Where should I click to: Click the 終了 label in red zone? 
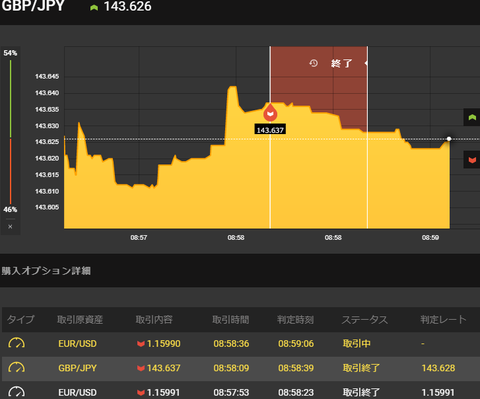342,63
